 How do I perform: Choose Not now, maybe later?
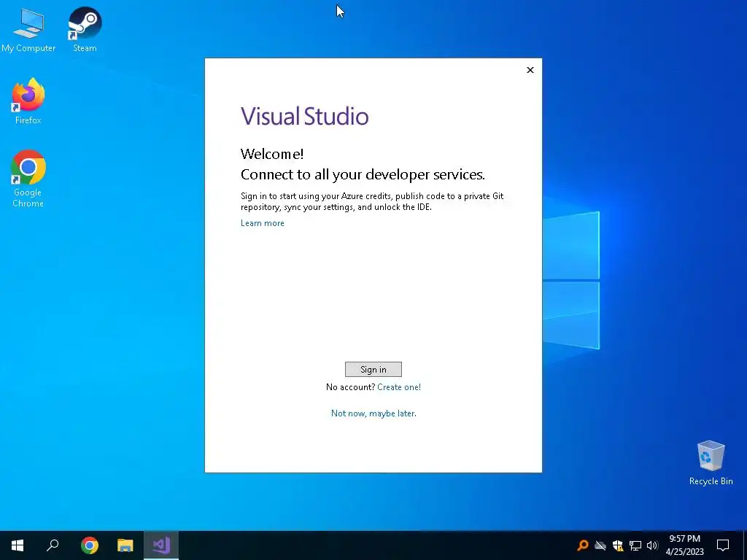[373, 413]
